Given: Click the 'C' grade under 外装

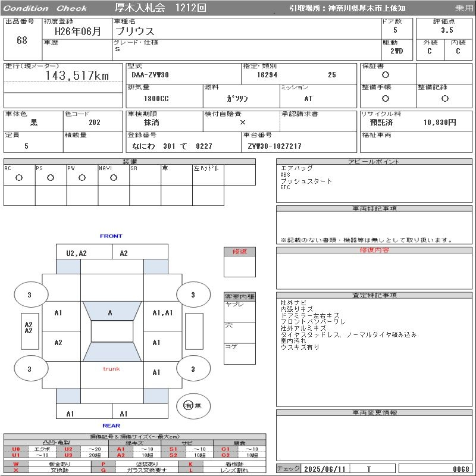Looking at the screenshot, I should [x=429, y=51].
